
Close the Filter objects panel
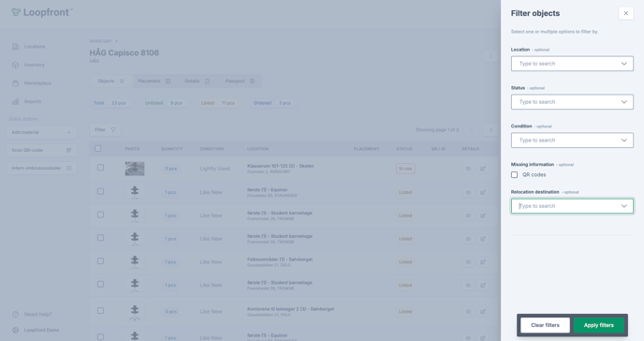coord(625,13)
